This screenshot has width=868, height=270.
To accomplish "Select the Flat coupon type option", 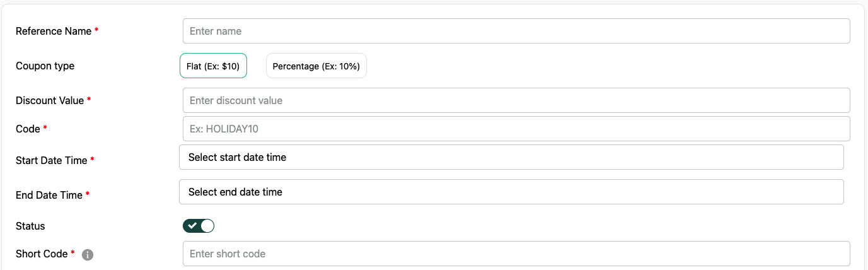I will point(213,66).
